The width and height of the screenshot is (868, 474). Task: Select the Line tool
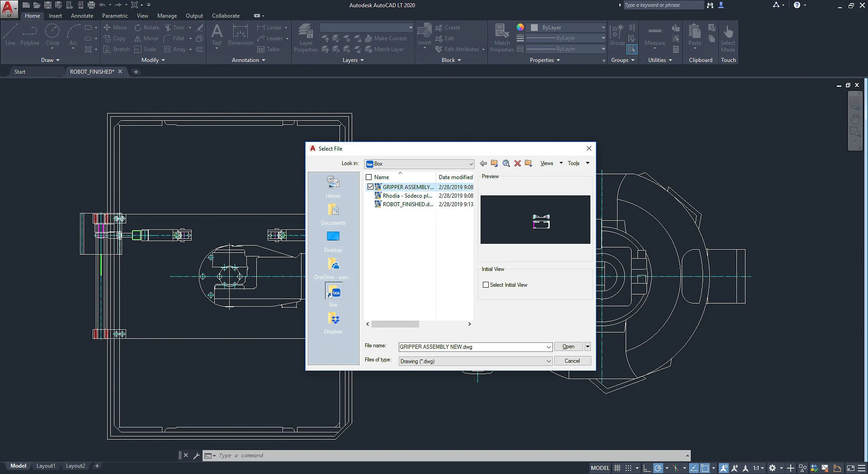[10, 36]
